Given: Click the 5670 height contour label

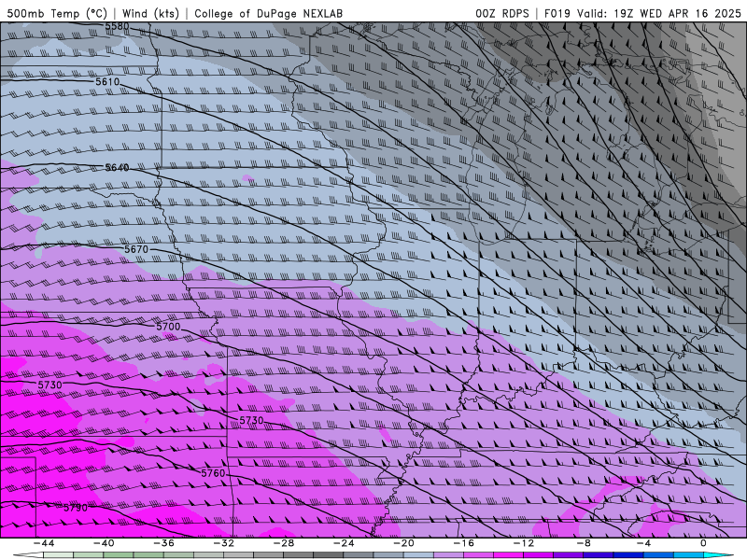Looking at the screenshot, I should tap(136, 249).
